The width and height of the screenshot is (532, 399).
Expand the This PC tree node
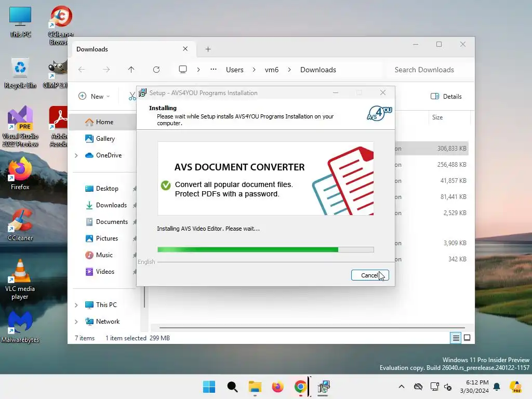pyautogui.click(x=76, y=305)
